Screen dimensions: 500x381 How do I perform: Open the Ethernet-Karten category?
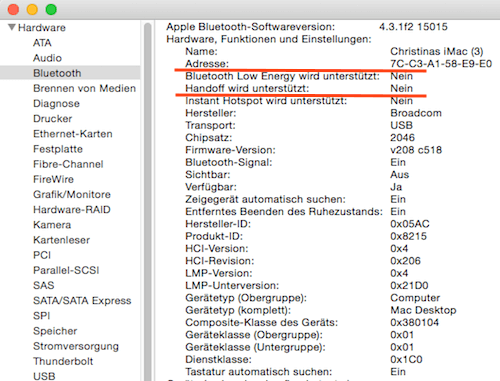click(73, 134)
